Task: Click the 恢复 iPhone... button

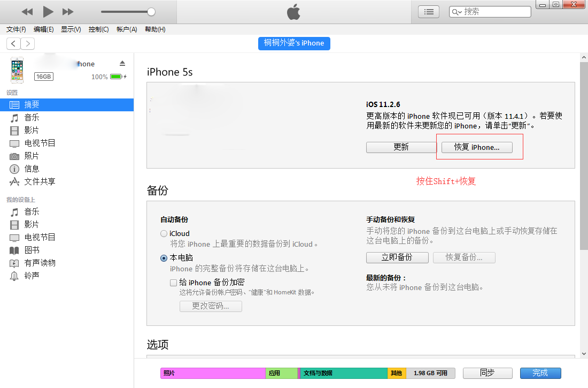Action: pos(477,147)
